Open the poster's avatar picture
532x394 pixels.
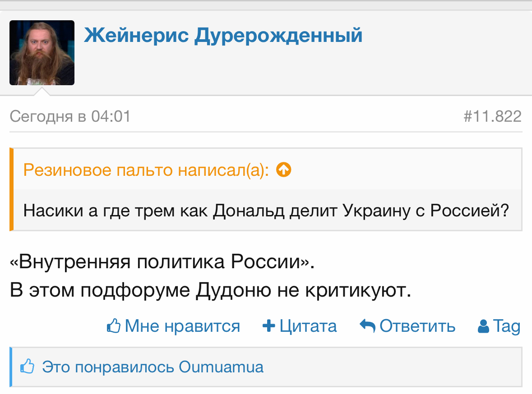point(42,53)
